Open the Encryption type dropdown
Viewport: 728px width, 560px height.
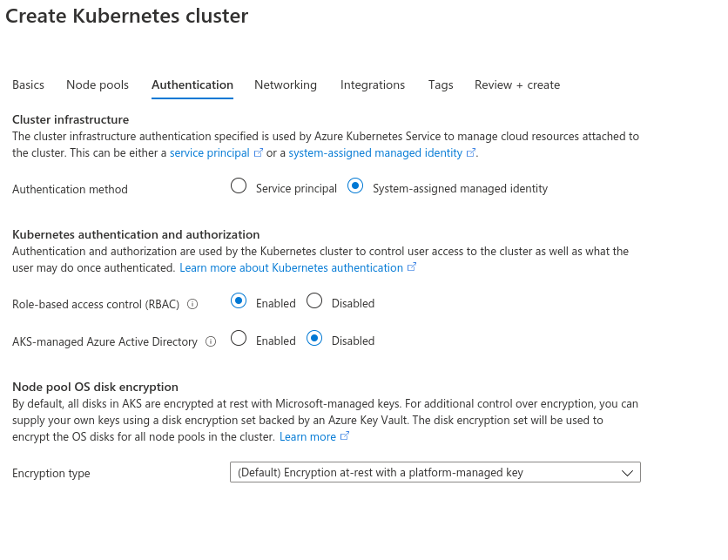tap(435, 472)
